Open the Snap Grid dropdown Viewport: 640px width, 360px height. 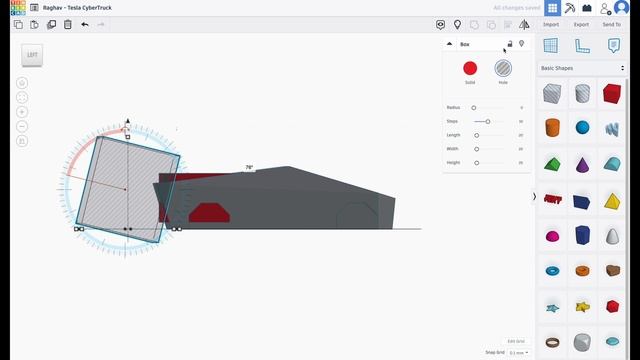(518, 353)
